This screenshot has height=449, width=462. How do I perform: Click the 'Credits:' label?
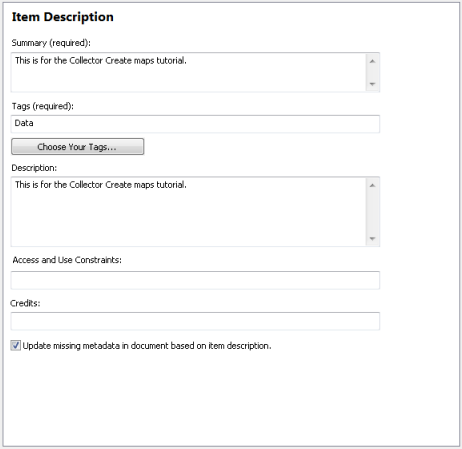(25, 303)
